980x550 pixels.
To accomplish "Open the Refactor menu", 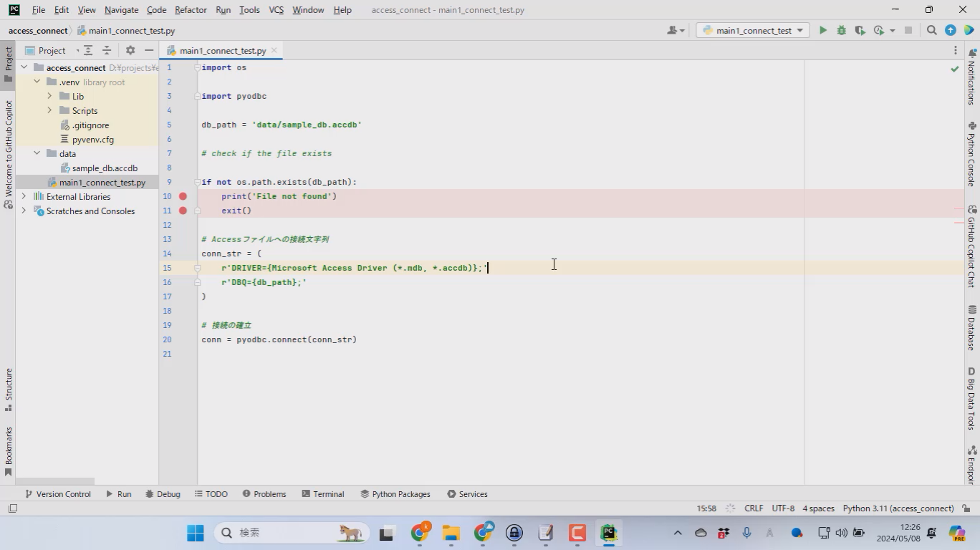I will 191,10.
